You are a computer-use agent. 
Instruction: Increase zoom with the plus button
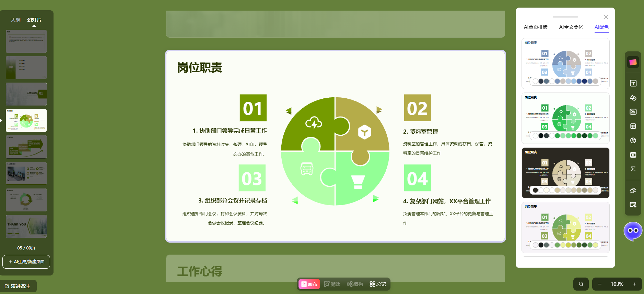click(x=634, y=284)
